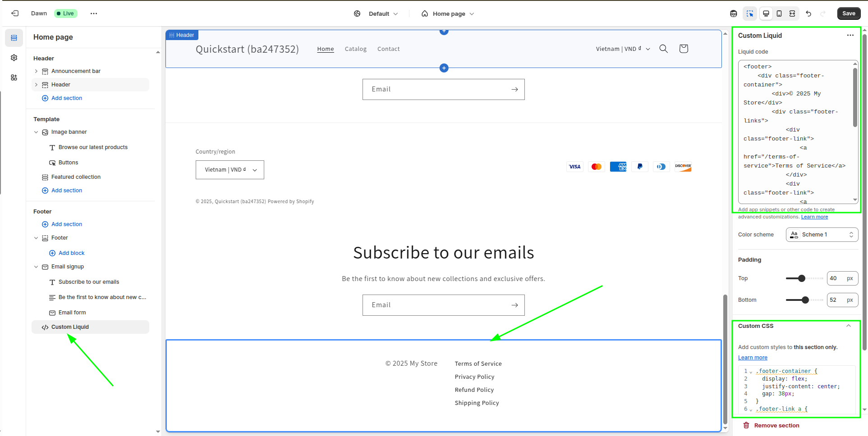The height and width of the screenshot is (436, 868).
Task: Click Add section under Template group
Action: click(x=62, y=191)
